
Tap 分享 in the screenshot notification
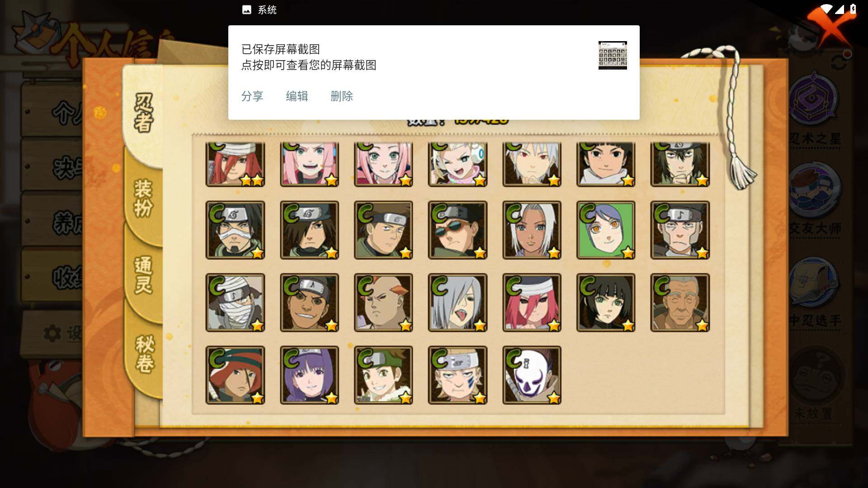[252, 96]
